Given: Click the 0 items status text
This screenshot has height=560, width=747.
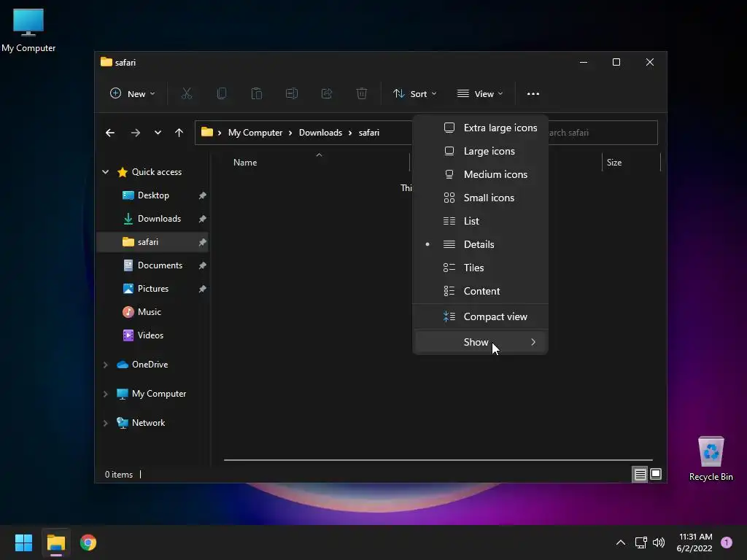Looking at the screenshot, I should tap(119, 474).
